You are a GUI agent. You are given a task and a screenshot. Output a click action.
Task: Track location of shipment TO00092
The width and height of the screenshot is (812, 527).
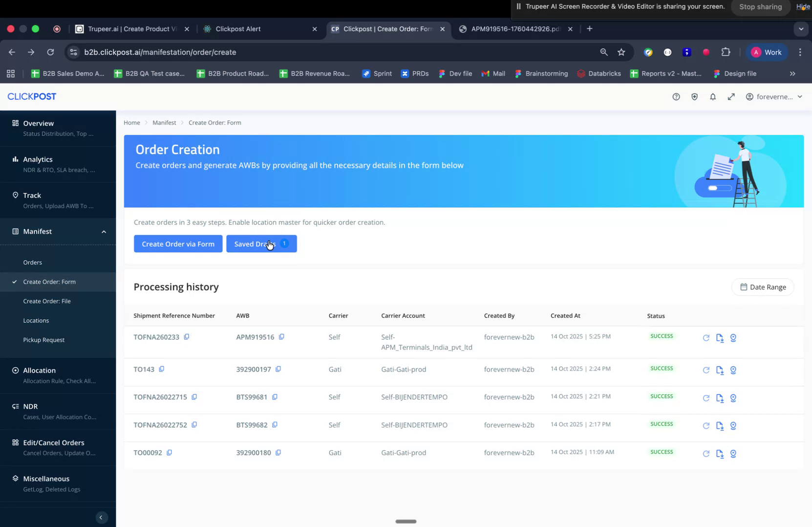(733, 454)
